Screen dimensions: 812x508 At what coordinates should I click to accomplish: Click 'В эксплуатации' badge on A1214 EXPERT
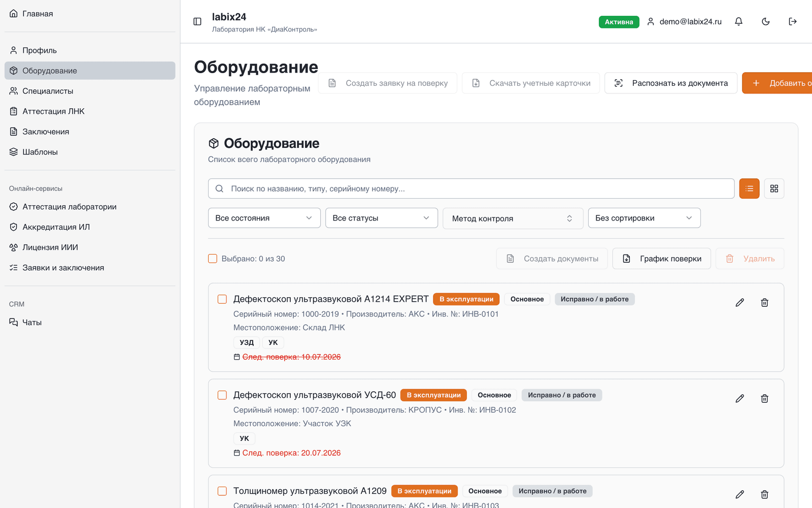point(466,299)
